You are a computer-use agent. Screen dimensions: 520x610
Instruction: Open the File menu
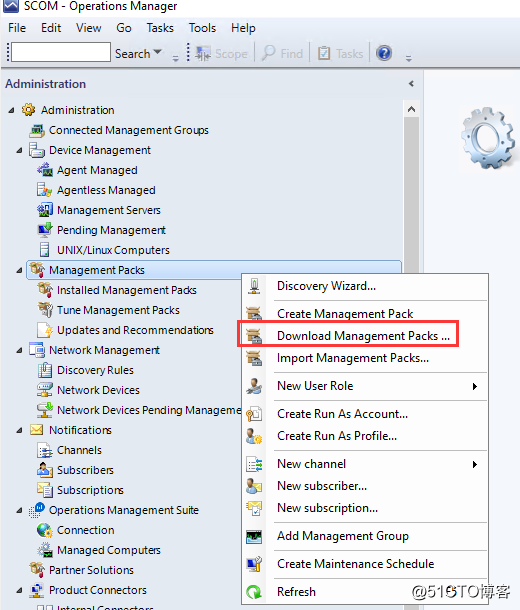17,28
